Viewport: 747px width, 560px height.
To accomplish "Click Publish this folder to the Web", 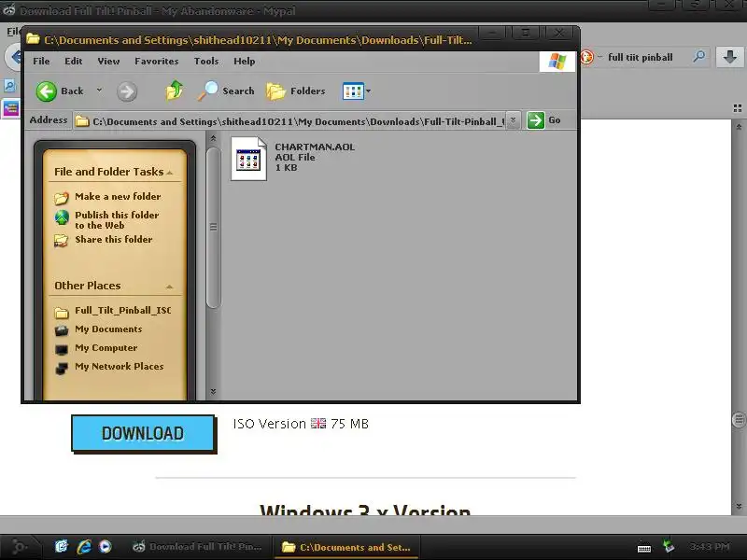I will (x=117, y=220).
